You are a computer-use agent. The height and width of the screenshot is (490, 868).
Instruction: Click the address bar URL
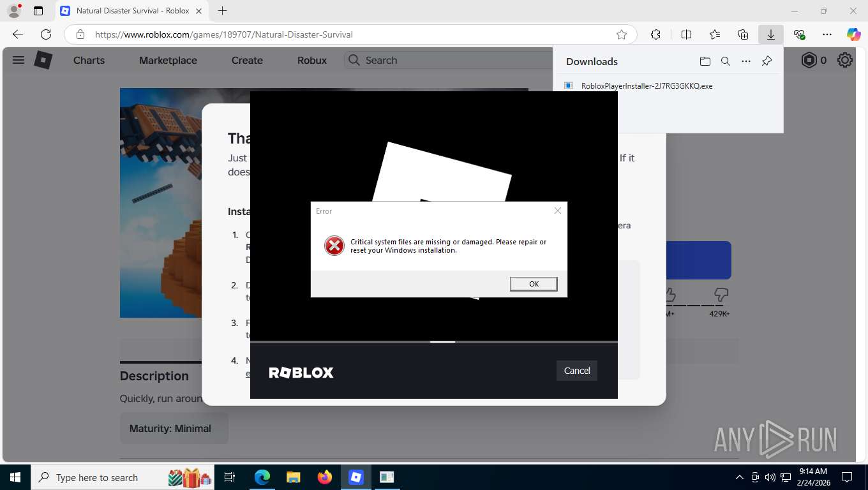point(224,34)
